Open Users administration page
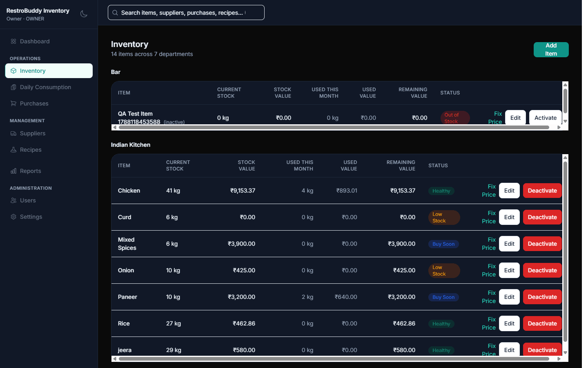The image size is (588, 368). [49, 200]
